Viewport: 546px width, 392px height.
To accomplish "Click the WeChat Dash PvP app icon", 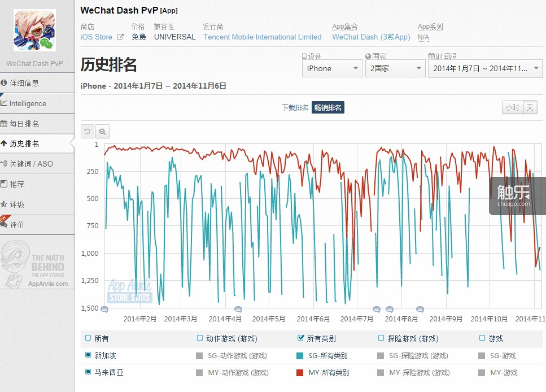I will (34, 31).
